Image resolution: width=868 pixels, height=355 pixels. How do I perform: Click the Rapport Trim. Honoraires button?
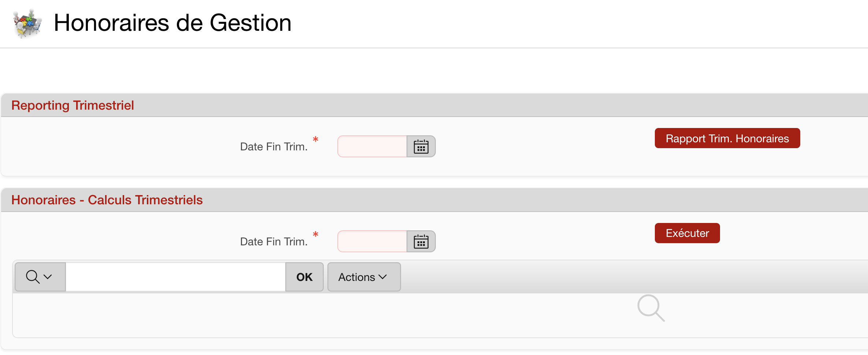coord(727,138)
